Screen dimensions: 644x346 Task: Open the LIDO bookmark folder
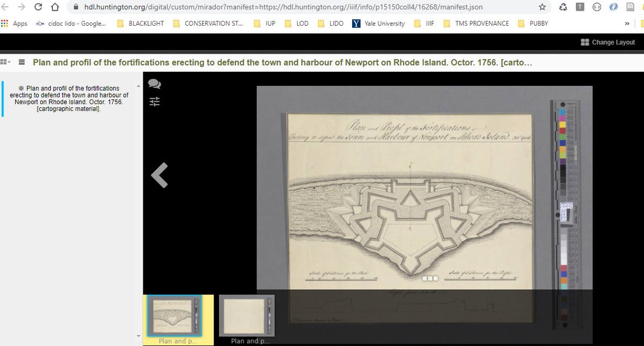pyautogui.click(x=331, y=24)
